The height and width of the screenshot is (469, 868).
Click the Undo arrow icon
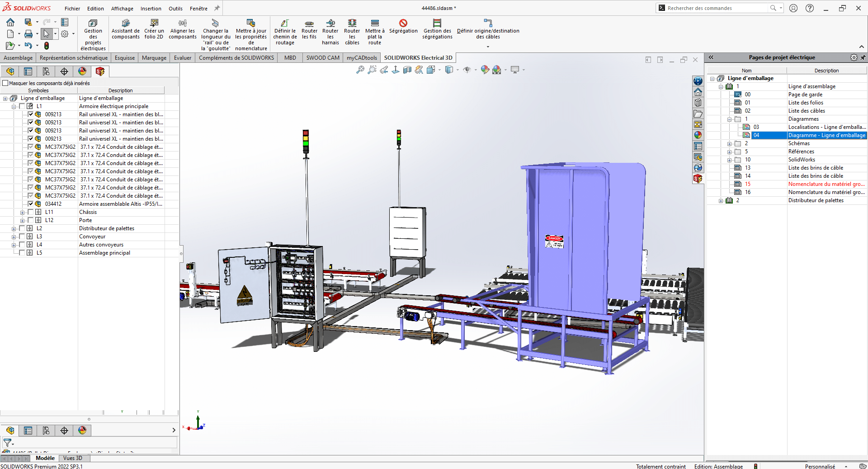pos(28,46)
